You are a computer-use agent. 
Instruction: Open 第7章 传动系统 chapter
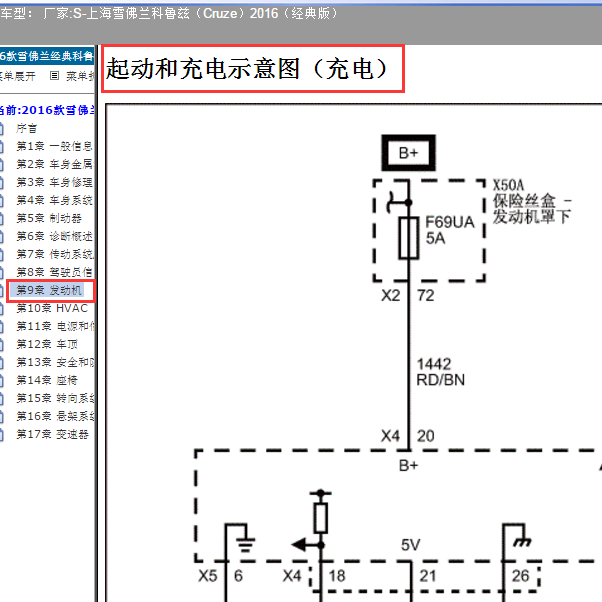pyautogui.click(x=54, y=254)
